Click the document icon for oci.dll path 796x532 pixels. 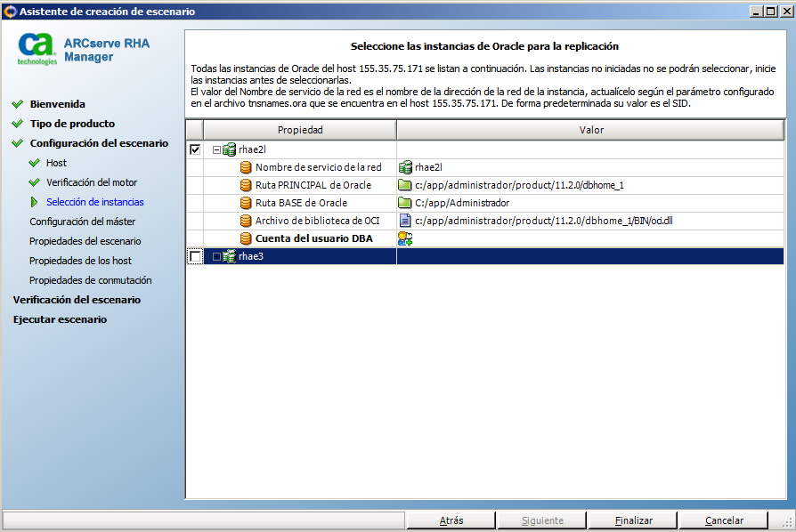coord(405,220)
